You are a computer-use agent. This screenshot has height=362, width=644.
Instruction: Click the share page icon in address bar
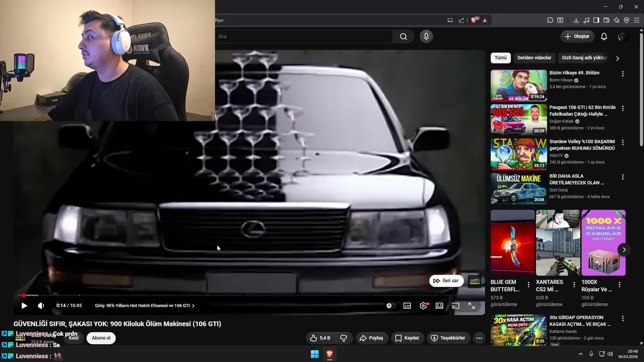[x=461, y=20]
